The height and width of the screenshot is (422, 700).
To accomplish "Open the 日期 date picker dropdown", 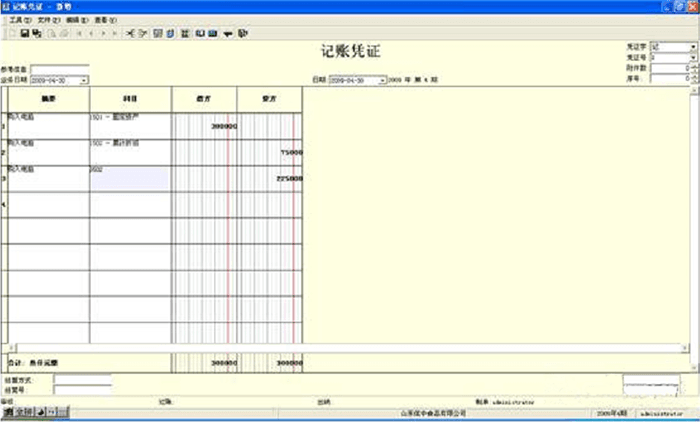I will 382,79.
